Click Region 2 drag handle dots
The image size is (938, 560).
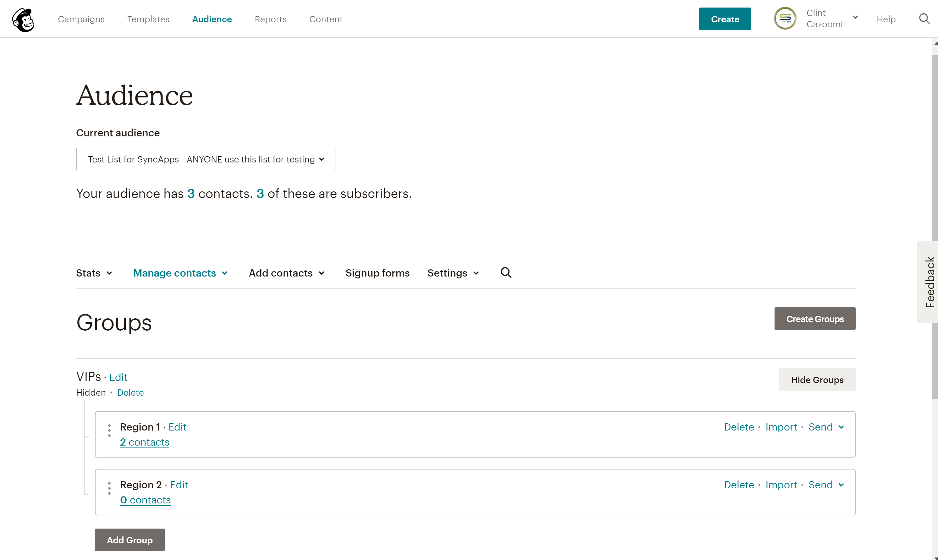[109, 488]
